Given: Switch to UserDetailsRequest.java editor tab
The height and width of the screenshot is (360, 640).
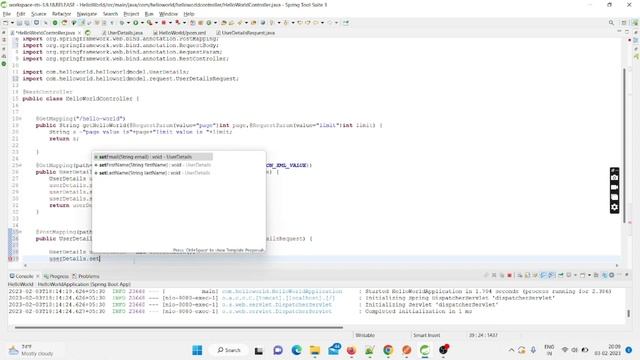Looking at the screenshot, I should [246, 33].
